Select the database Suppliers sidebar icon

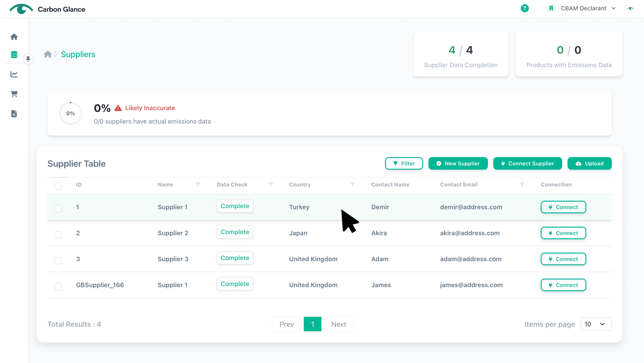pos(14,55)
